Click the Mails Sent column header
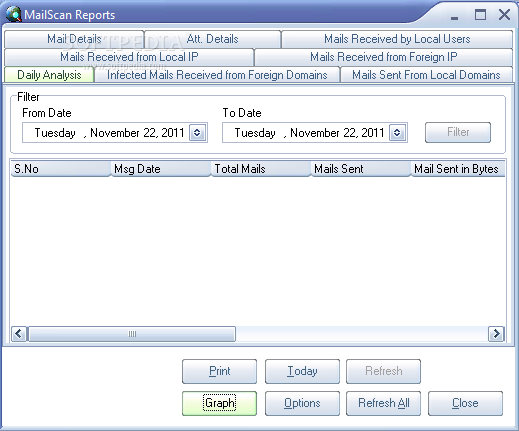The image size is (519, 431). click(361, 169)
